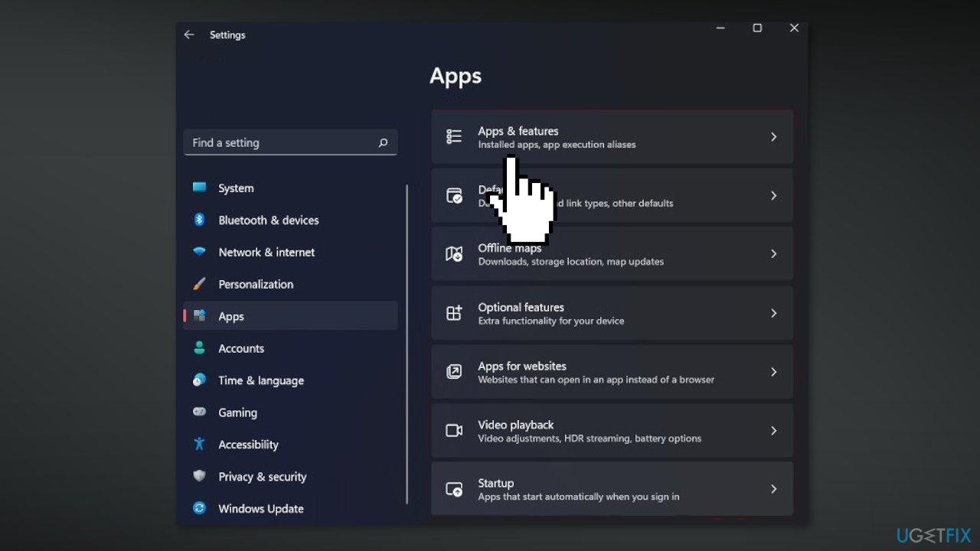Click the Privacy & security shield icon

pos(199,476)
